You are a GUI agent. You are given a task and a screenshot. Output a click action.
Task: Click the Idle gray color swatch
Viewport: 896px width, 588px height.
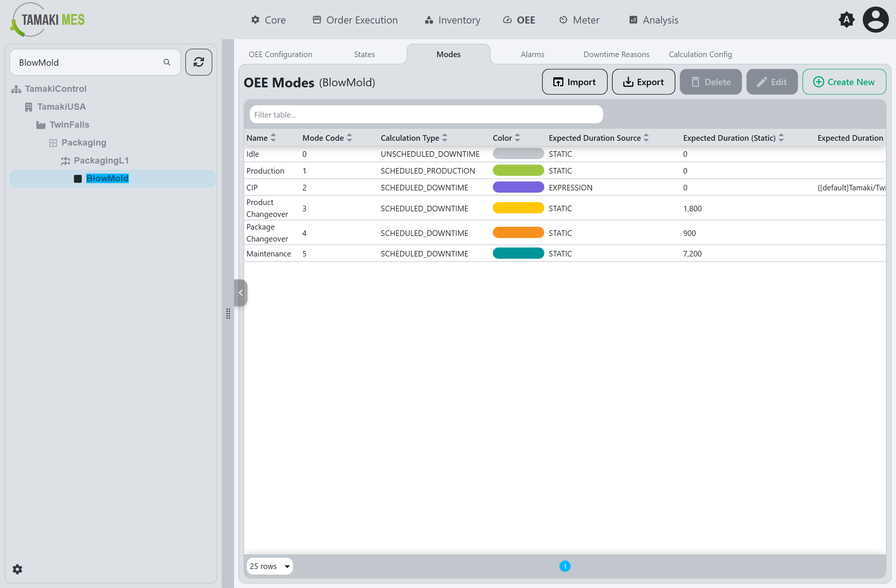(x=518, y=153)
